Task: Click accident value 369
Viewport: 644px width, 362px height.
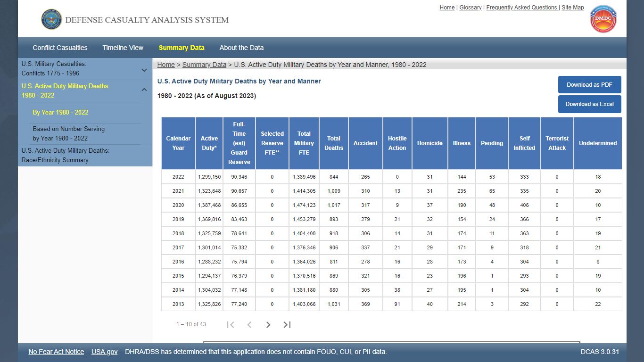Action: point(365,304)
